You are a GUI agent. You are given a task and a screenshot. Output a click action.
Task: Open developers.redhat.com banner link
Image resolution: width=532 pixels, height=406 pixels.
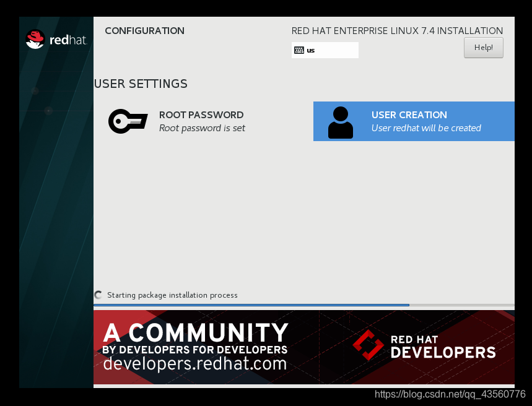pyautogui.click(x=195, y=363)
